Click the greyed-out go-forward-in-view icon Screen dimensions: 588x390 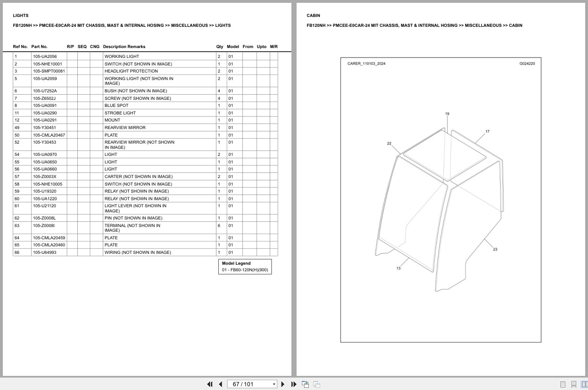pos(317,384)
